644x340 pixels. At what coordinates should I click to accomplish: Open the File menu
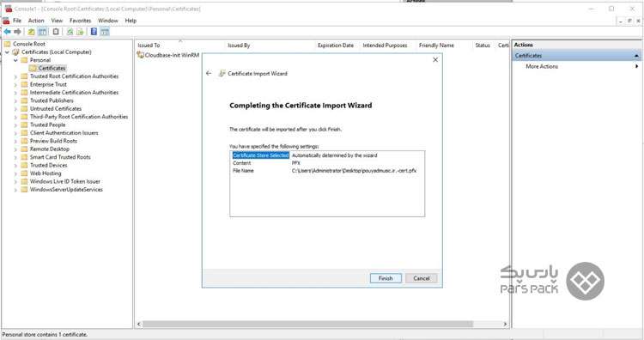[x=17, y=21]
